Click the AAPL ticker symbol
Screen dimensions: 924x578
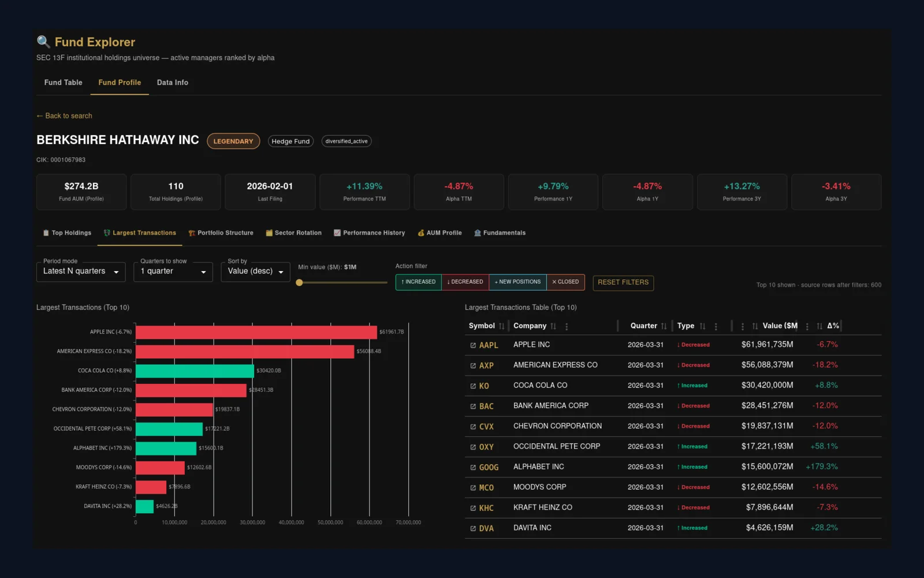click(489, 345)
